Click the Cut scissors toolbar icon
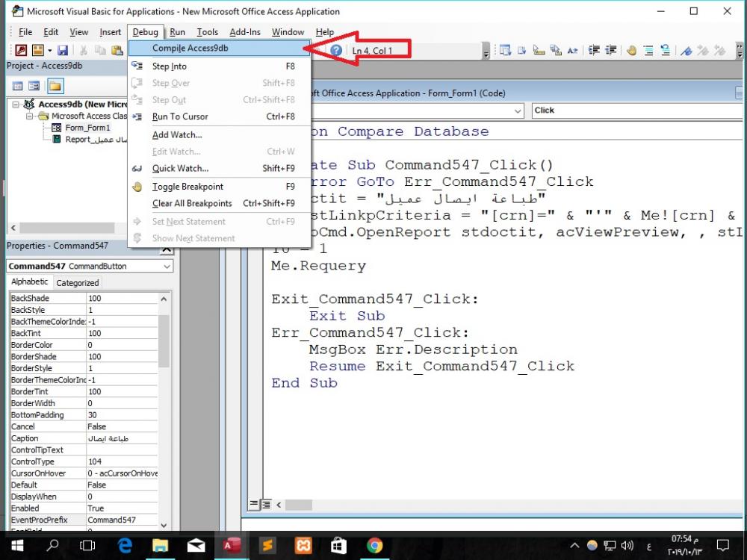The width and height of the screenshot is (747, 560). (84, 50)
